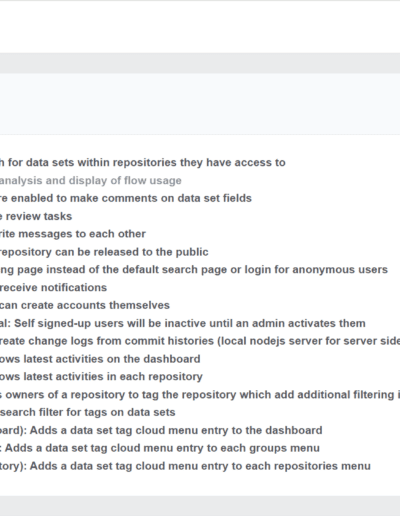
Task: Click tag cloud menu entry to the dashboard
Action: (x=161, y=430)
